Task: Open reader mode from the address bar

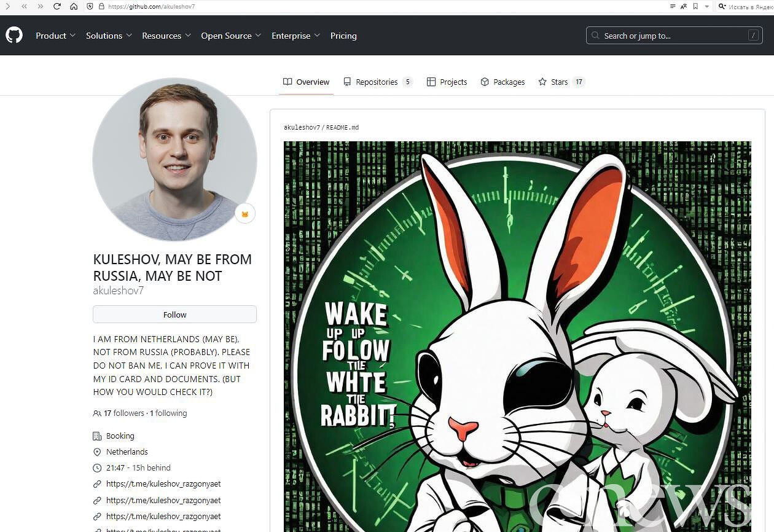Action: point(673,6)
